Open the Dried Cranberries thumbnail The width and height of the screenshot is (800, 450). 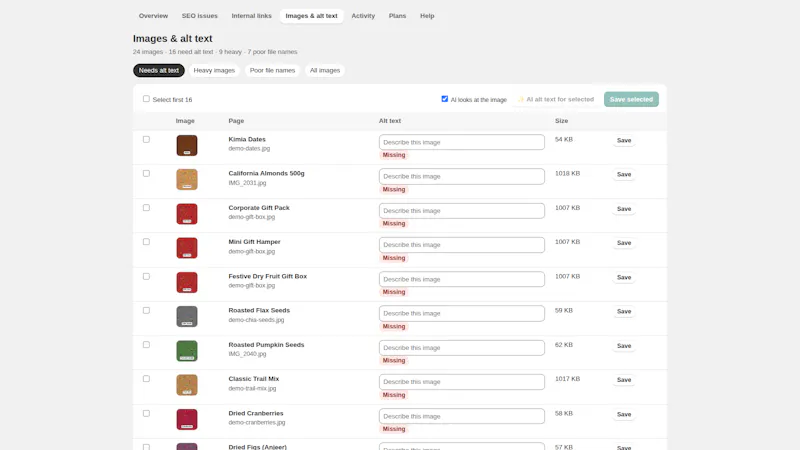pos(187,419)
